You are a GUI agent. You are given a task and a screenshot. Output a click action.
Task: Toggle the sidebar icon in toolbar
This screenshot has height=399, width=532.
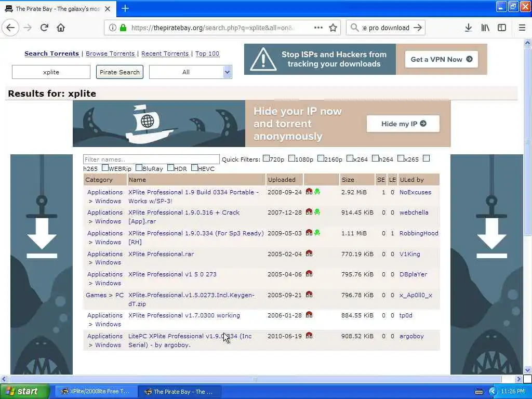502,28
